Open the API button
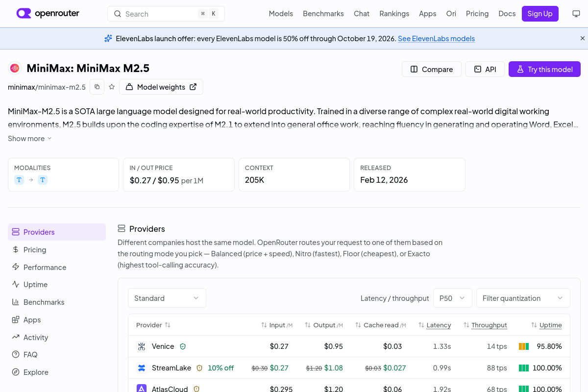Image resolution: width=588 pixels, height=392 pixels. (485, 69)
